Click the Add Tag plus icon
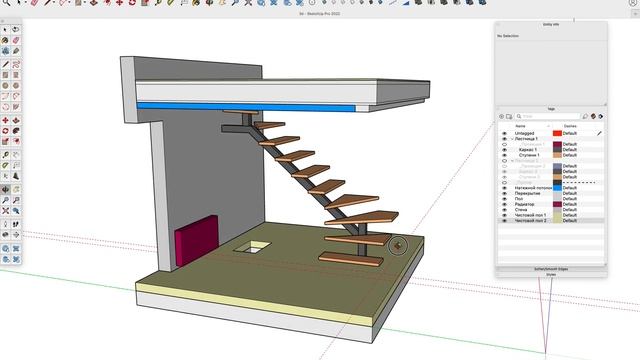Screen dimensions: 640x360 click(502, 117)
